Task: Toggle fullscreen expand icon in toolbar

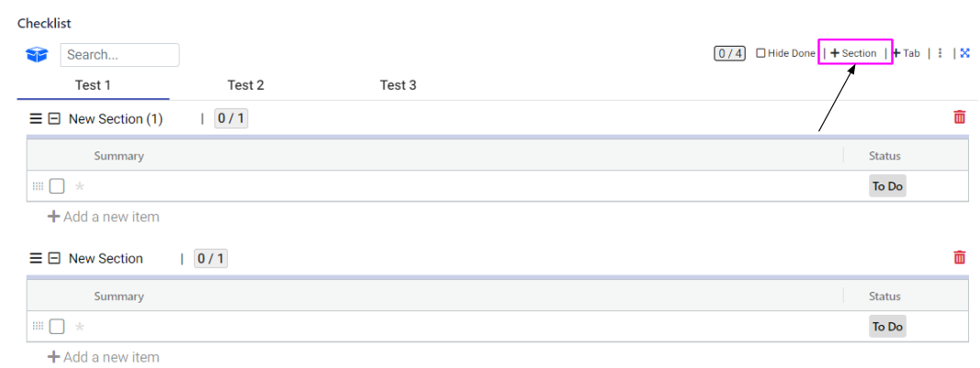Action: click(965, 53)
